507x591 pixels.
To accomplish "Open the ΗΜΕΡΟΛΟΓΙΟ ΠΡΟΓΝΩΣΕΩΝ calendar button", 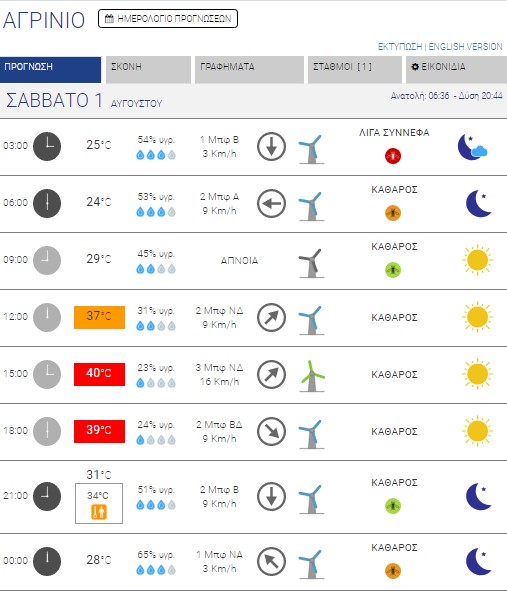I will click(168, 18).
